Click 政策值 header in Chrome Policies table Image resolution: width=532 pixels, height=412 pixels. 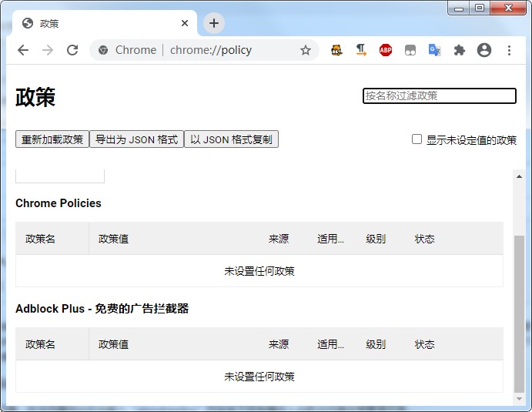tap(113, 239)
